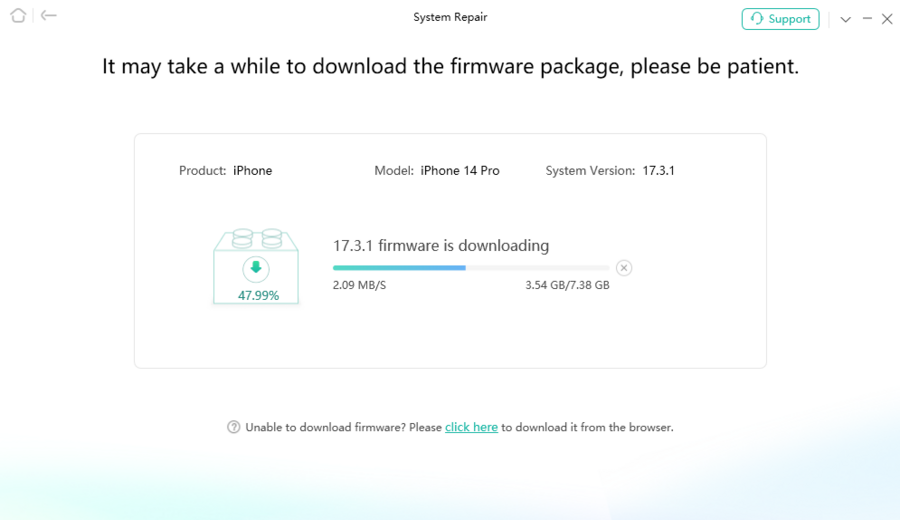900x520 pixels.
Task: Go to the home screen icon
Action: [x=18, y=16]
